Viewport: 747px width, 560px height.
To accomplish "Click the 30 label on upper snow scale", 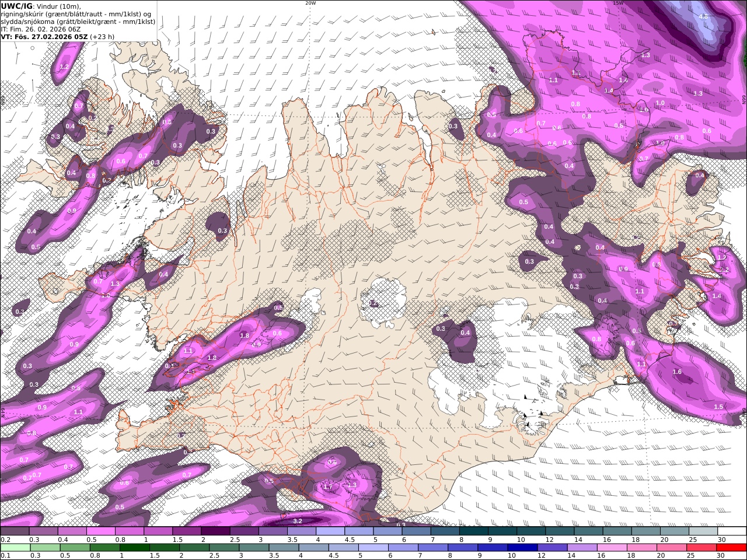I will click(x=721, y=540).
